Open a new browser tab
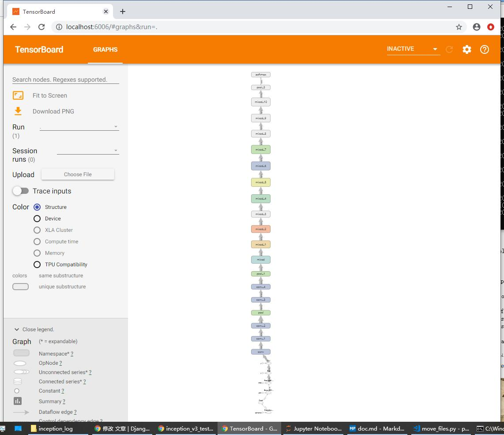The image size is (504, 435). (x=122, y=11)
